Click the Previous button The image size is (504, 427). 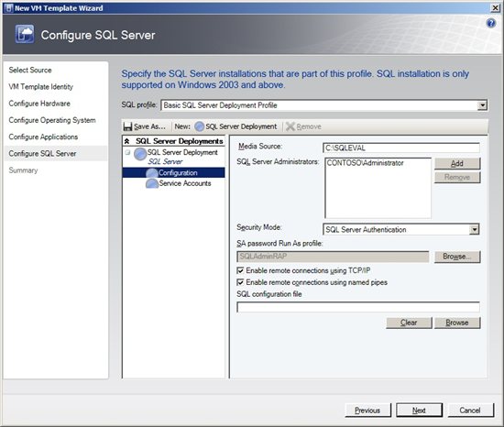[367, 411]
